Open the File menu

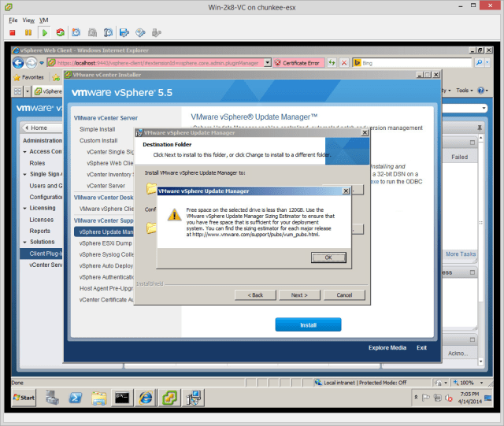tap(13, 20)
